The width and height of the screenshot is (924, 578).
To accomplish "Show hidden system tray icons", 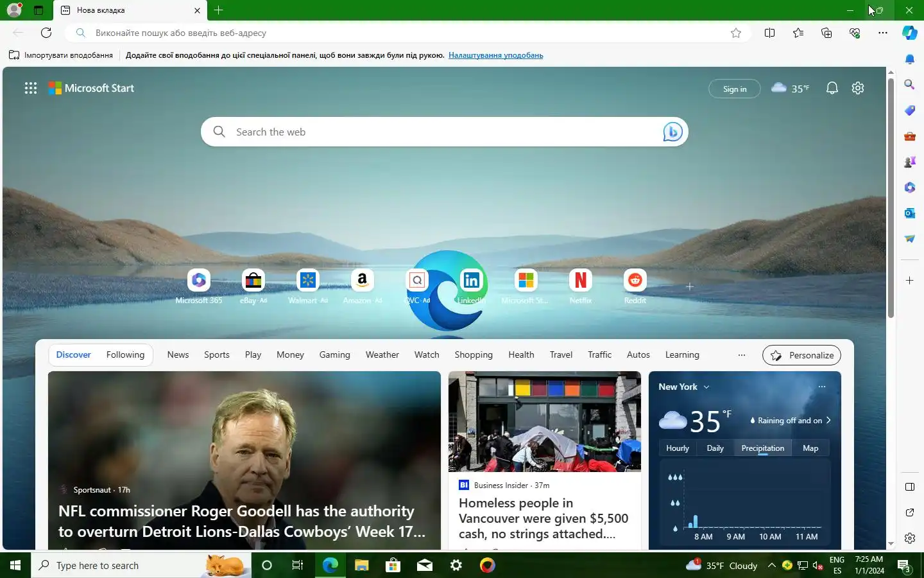I will 772,566.
